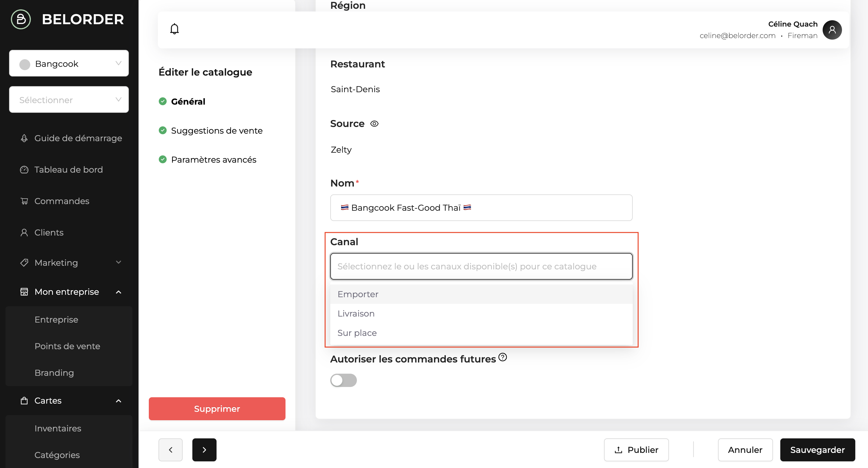Viewport: 868px width, 468px height.
Task: Click the Éditer le catalogue heading
Action: point(205,72)
